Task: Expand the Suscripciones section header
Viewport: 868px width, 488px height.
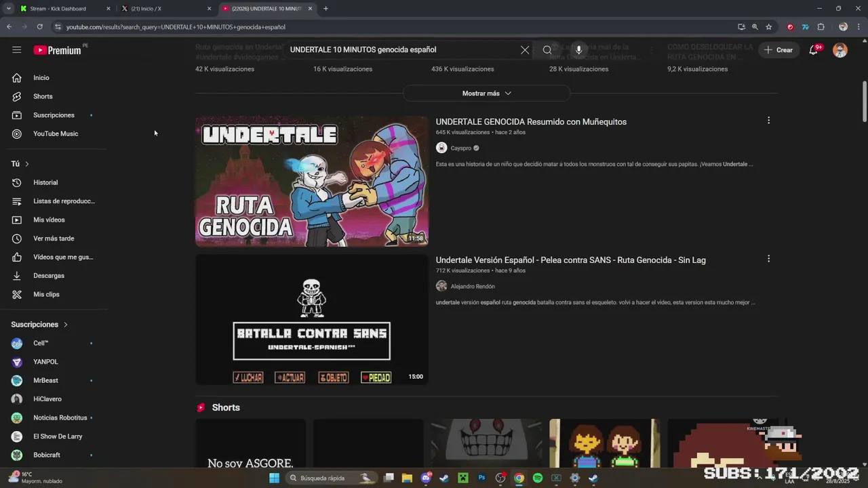Action: pos(40,325)
